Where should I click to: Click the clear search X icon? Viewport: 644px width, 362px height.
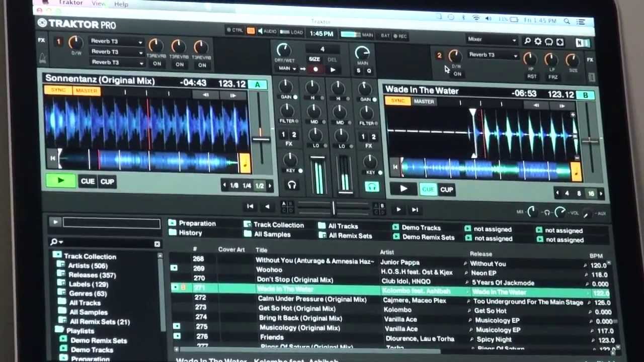157,244
